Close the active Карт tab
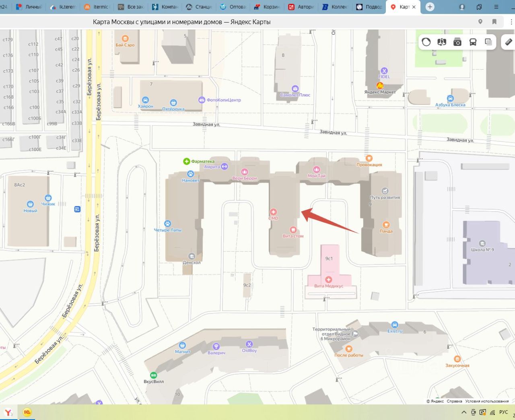This screenshot has height=420, width=515. 414,7
